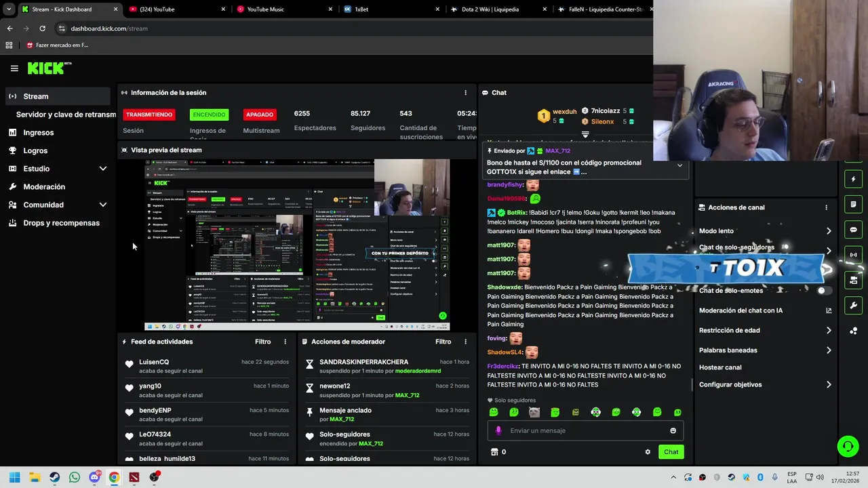Click the message input field
The image size is (868, 488).
pos(585,430)
